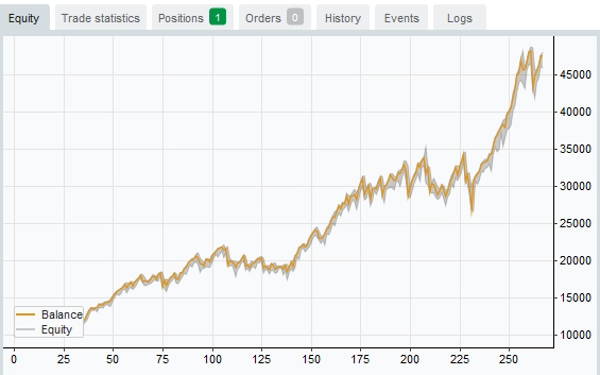
Task: Click the 225 x-axis label
Action: click(460, 360)
